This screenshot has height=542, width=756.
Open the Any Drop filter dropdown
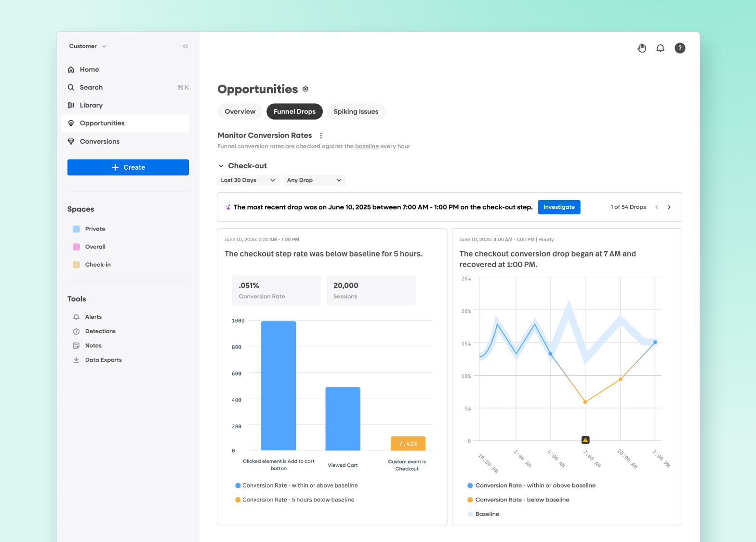(x=314, y=180)
